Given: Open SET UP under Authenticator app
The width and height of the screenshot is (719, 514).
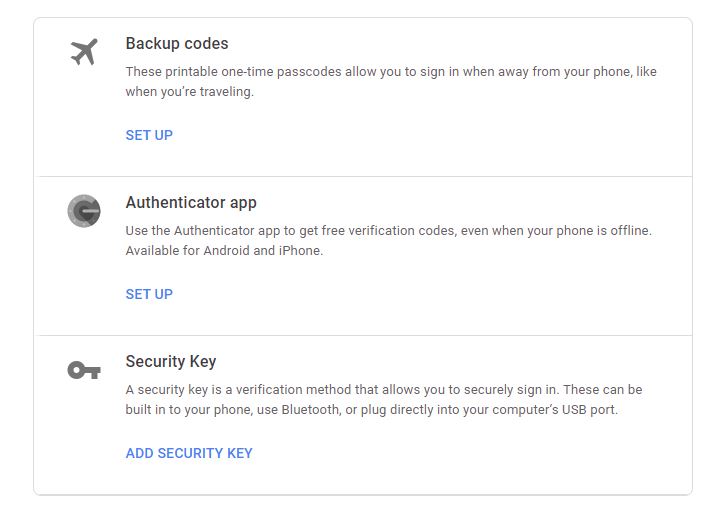Looking at the screenshot, I should [x=149, y=294].
